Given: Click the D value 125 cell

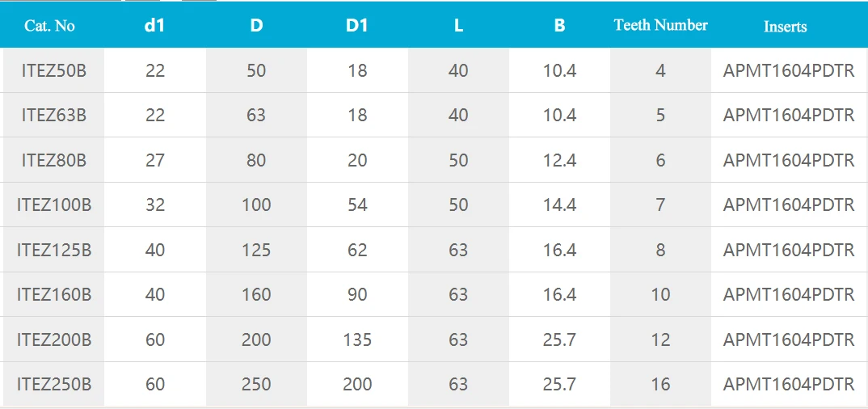Looking at the screenshot, I should (256, 250).
